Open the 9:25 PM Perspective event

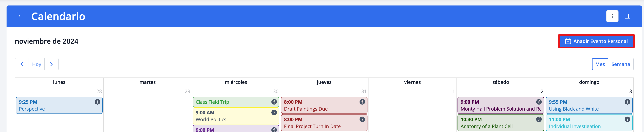point(50,106)
